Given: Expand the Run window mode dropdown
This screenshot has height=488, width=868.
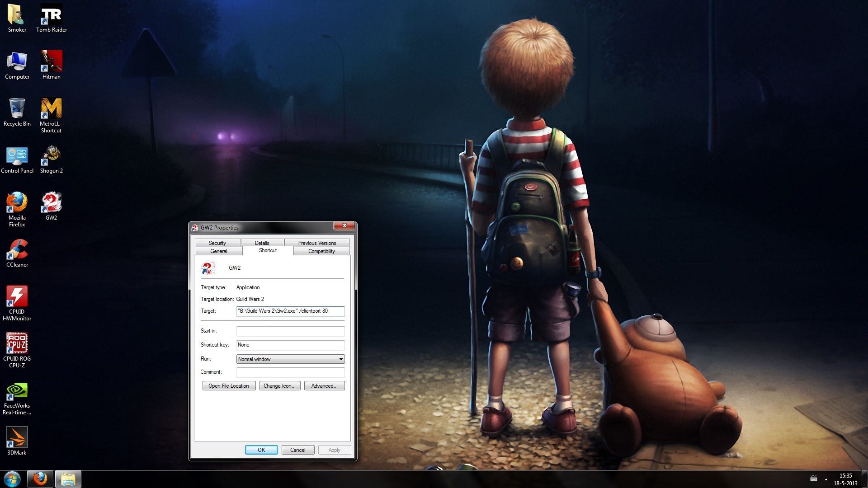Looking at the screenshot, I should click(x=290, y=359).
